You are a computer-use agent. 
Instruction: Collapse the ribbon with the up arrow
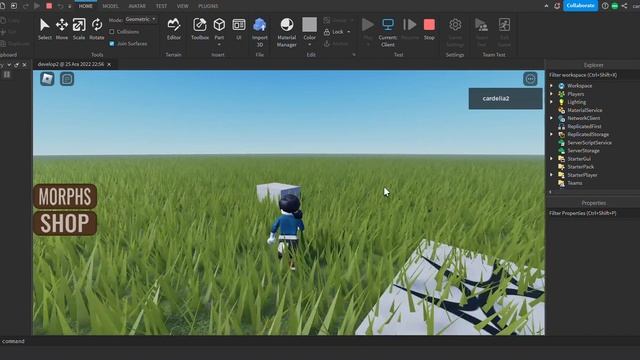tap(546, 6)
